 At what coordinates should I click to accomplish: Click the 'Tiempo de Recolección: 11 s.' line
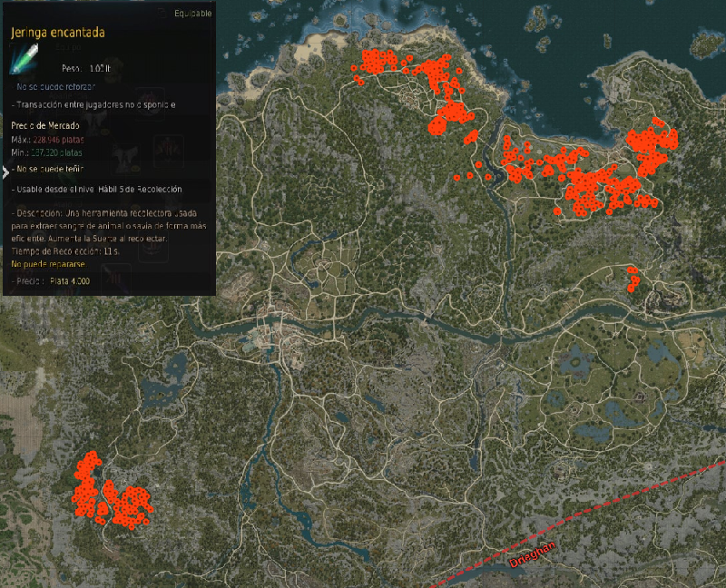[x=65, y=251]
